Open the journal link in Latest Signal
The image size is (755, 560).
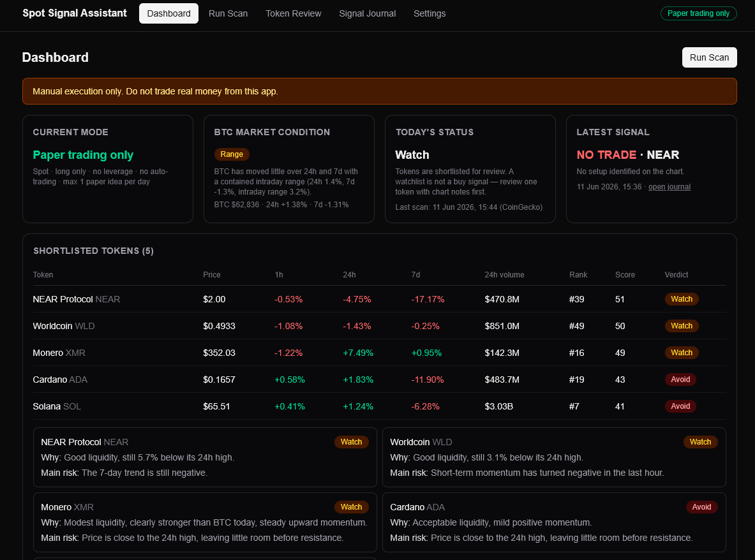(669, 187)
